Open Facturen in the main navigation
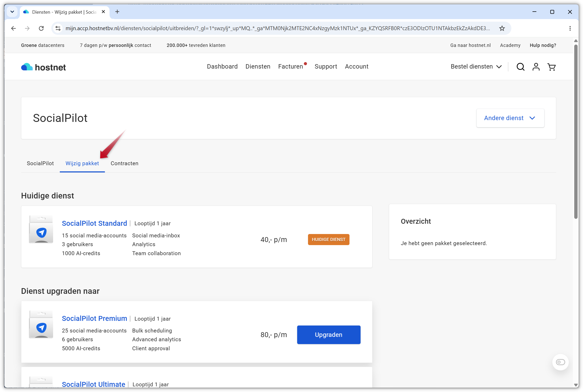583x392 pixels. tap(290, 66)
